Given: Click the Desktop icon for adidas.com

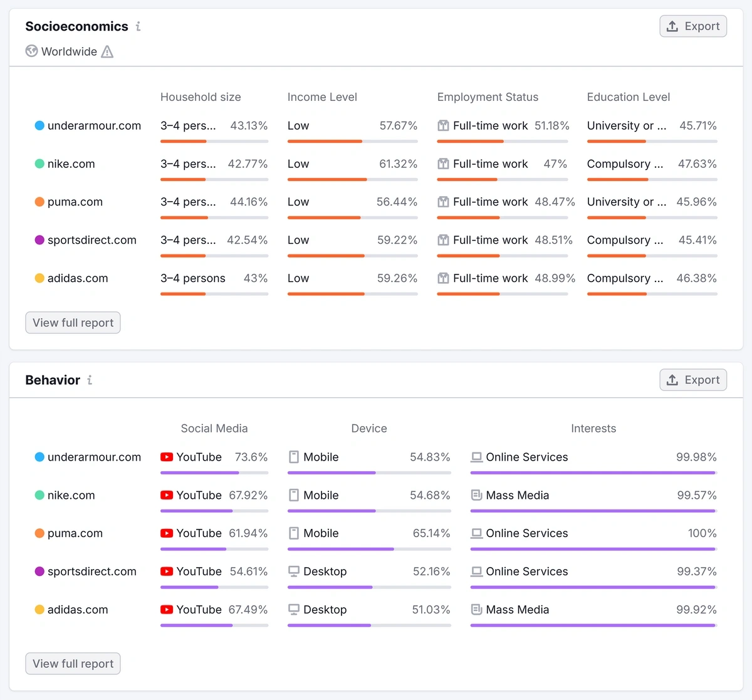Looking at the screenshot, I should pos(293,610).
